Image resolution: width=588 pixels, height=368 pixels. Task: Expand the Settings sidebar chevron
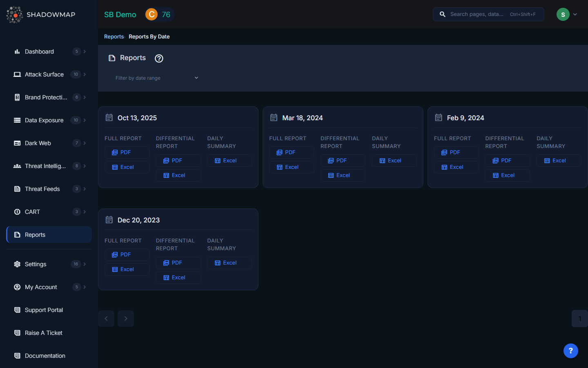[85, 264]
